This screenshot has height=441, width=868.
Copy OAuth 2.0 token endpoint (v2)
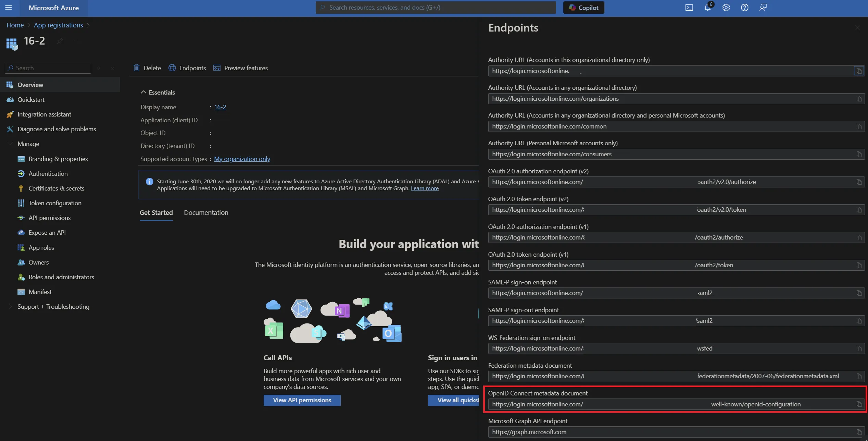click(x=859, y=210)
